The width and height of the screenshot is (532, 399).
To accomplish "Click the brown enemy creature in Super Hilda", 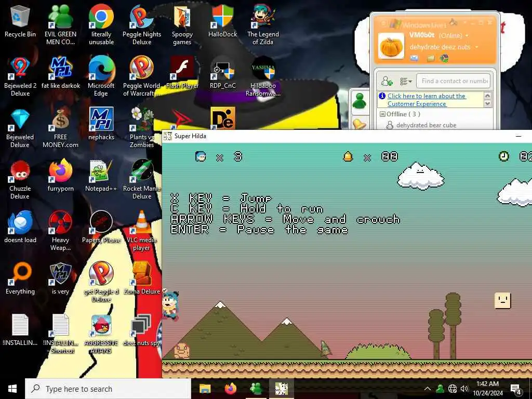I will click(x=182, y=351).
